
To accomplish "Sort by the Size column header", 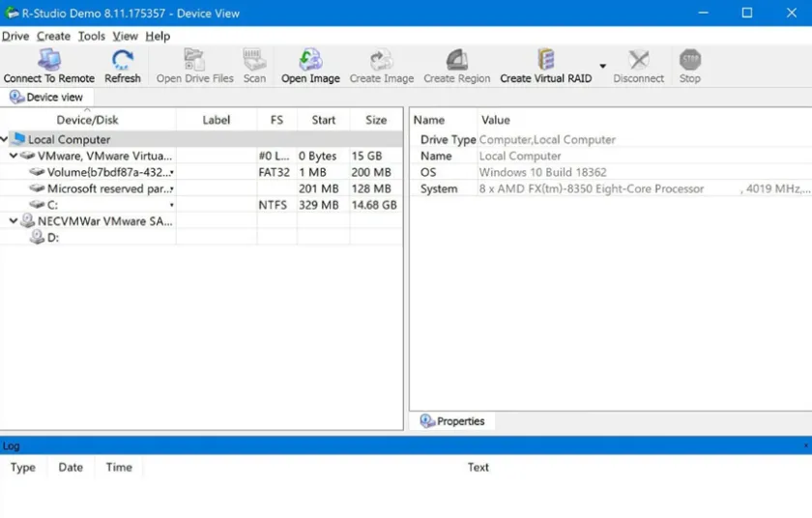I will (376, 120).
